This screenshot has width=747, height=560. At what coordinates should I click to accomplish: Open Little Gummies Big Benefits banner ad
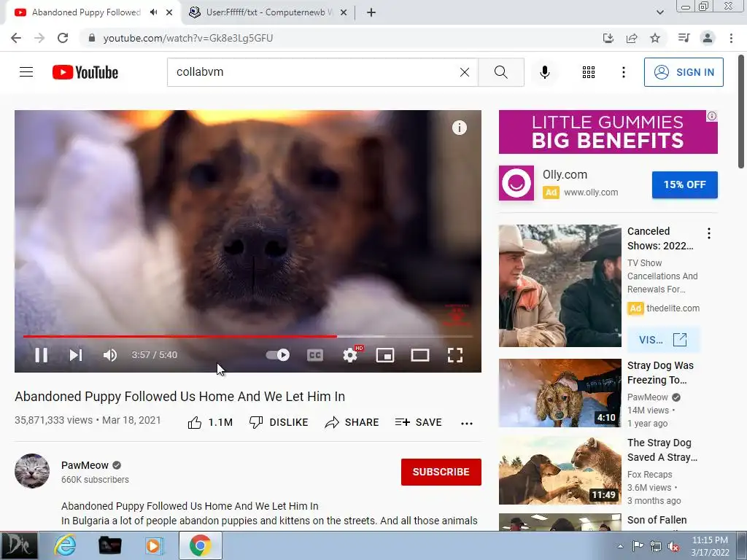click(x=608, y=132)
